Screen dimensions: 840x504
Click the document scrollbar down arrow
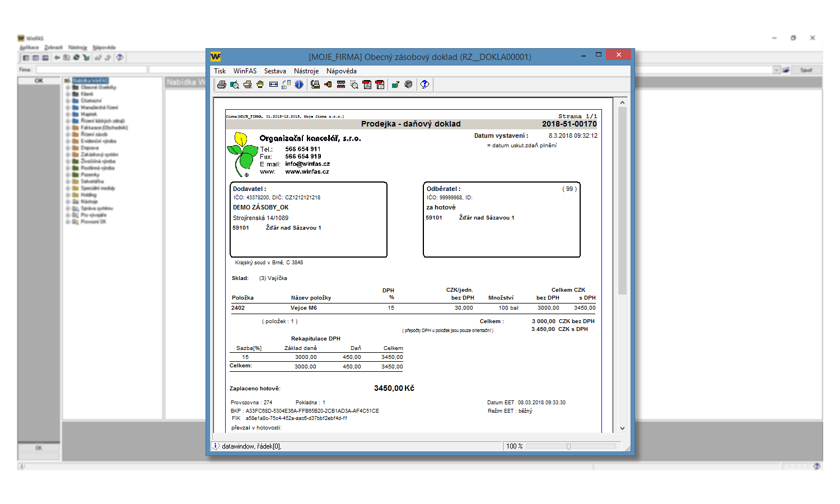tap(622, 428)
